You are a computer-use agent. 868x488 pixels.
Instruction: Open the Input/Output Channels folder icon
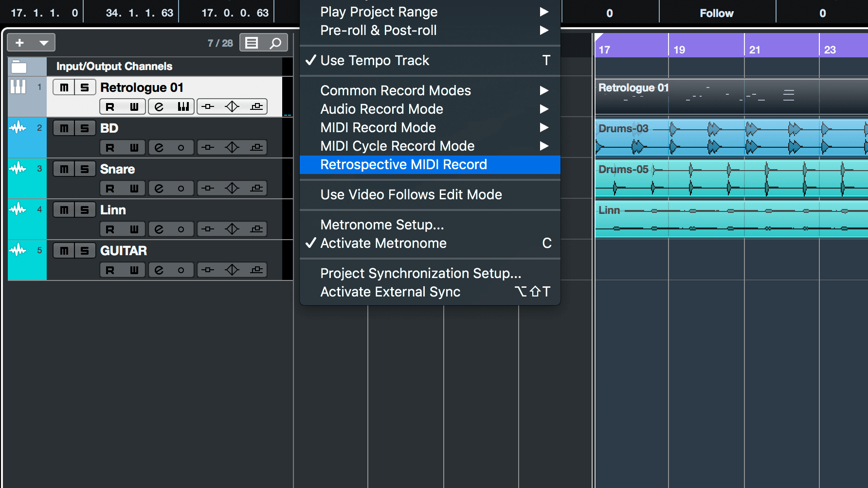pos(19,66)
